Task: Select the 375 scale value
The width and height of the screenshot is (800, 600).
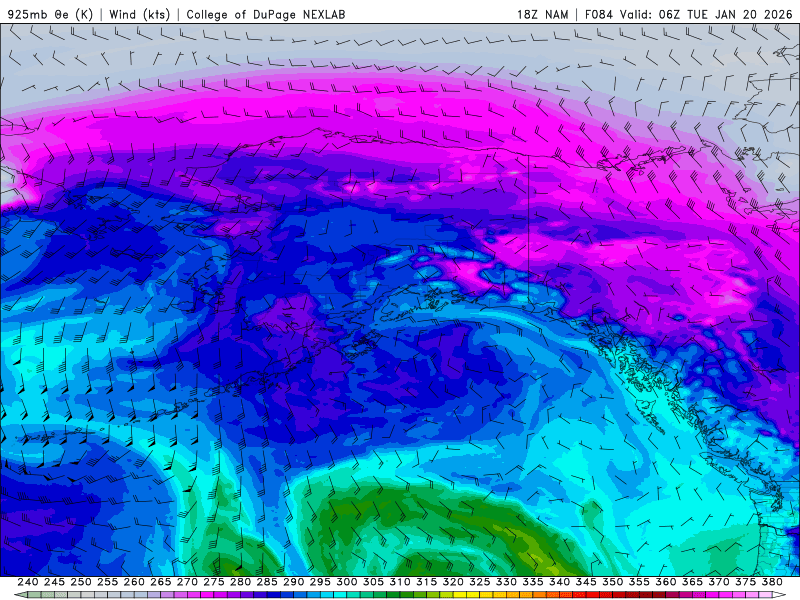Action: pyautogui.click(x=745, y=582)
